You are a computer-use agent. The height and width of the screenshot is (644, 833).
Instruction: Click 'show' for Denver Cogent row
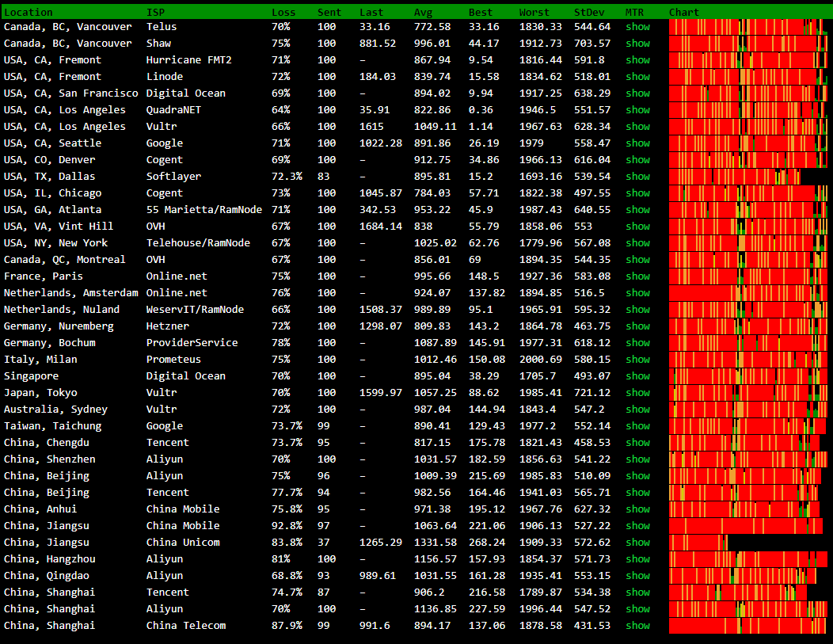click(x=637, y=159)
